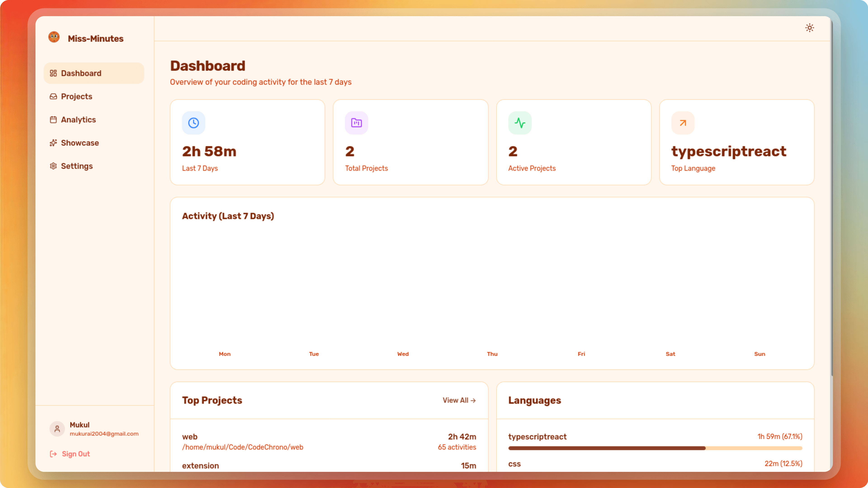
Task: Click the green activity pulse icon
Action: (520, 123)
